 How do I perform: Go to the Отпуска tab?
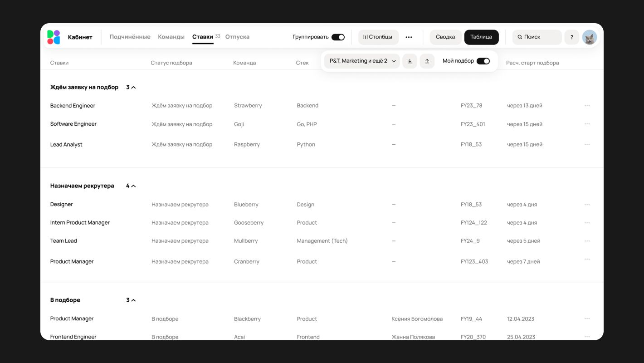(x=237, y=37)
